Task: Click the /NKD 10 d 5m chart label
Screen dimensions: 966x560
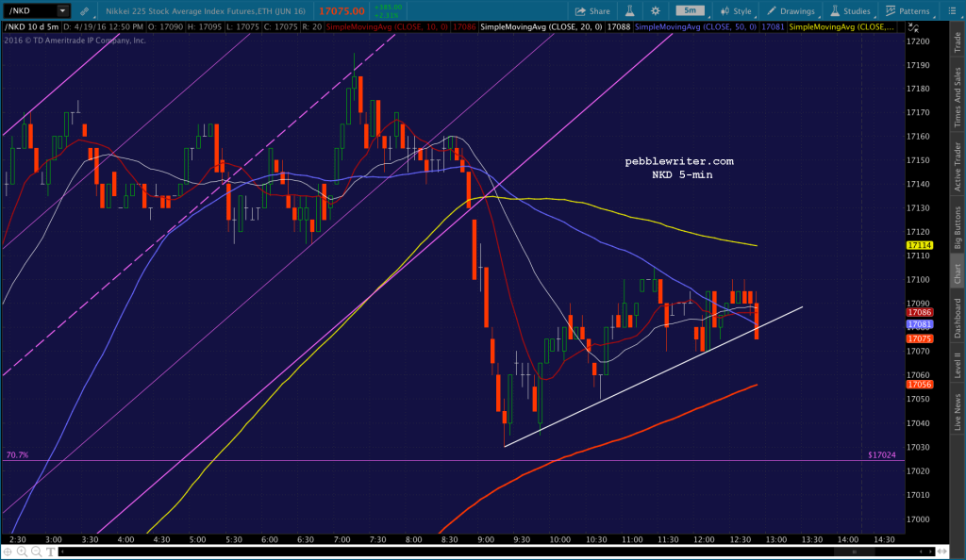Action: 32,27
